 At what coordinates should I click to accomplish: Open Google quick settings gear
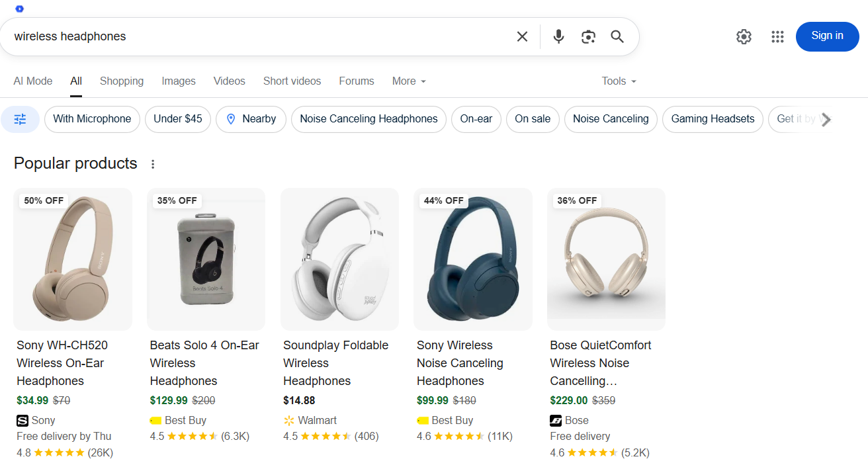click(x=744, y=37)
